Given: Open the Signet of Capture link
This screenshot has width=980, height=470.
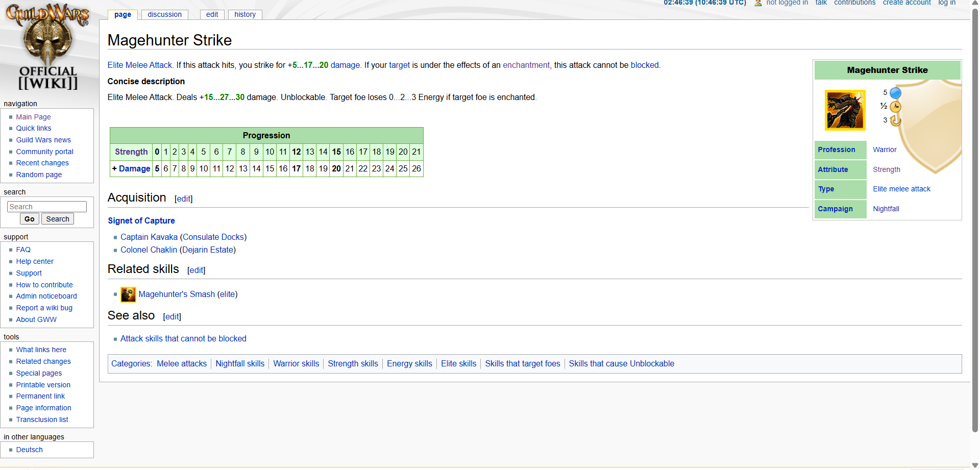Looking at the screenshot, I should click(141, 221).
